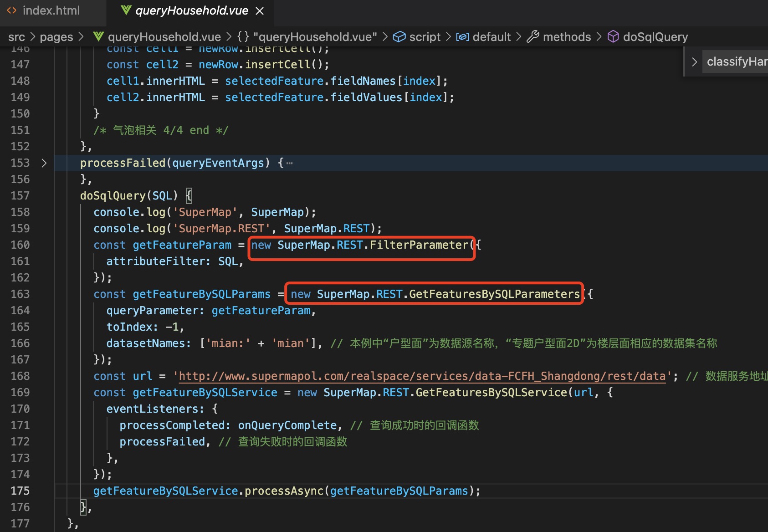The image size is (768, 532).
Task: Click the script breadcrumb item
Action: tap(425, 37)
